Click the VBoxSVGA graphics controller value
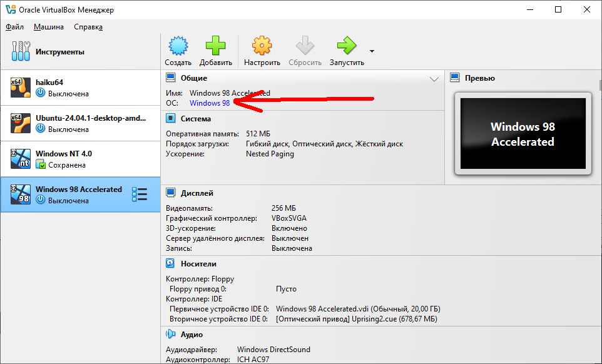The image size is (602, 364). pos(289,218)
